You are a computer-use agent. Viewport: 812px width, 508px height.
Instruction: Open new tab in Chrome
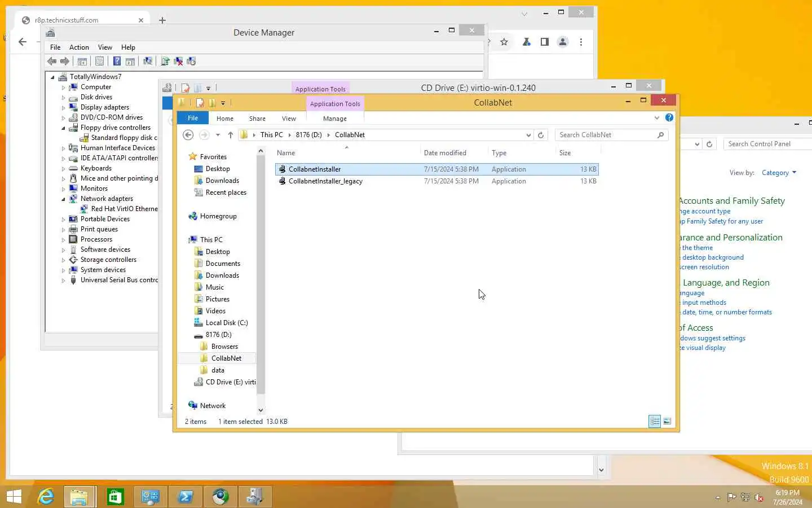(x=162, y=20)
